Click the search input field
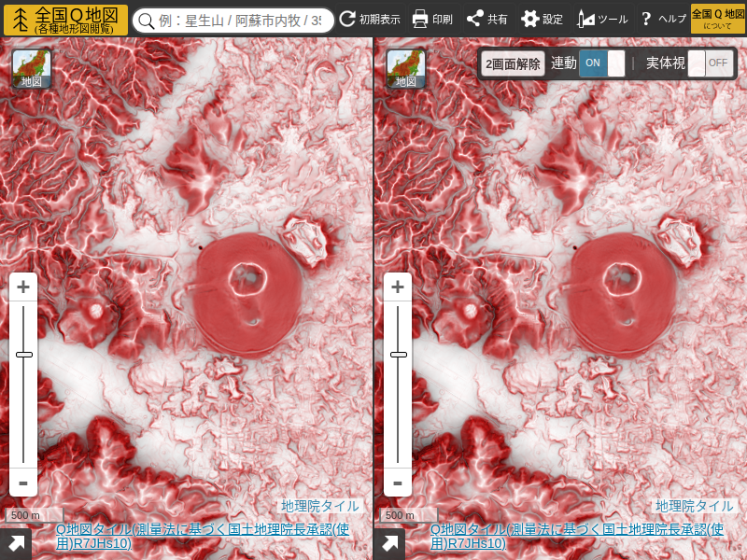The image size is (747, 560). tap(243, 21)
